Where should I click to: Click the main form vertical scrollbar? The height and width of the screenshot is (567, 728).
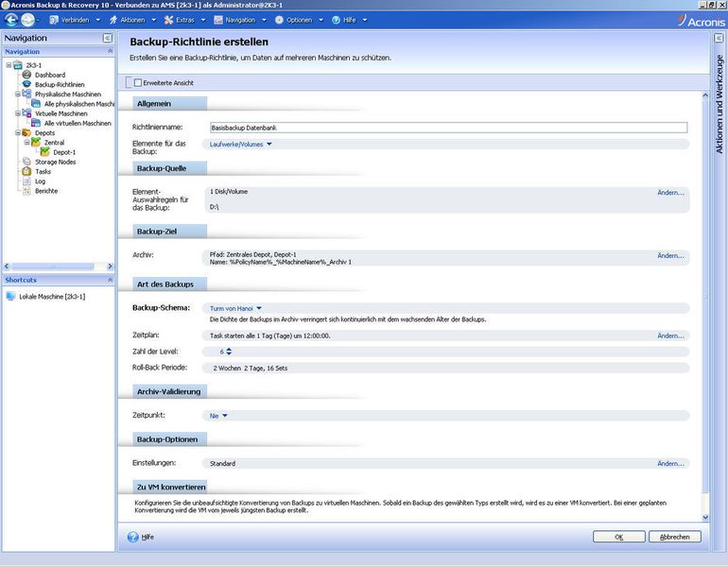(x=705, y=297)
